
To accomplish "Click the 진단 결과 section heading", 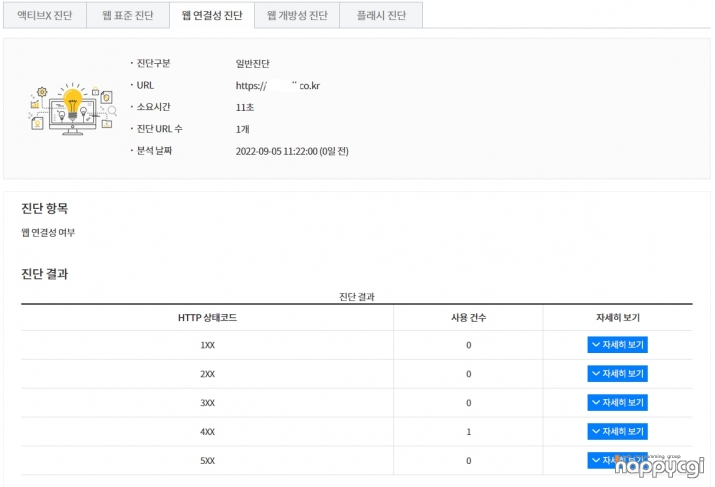I will pyautogui.click(x=45, y=274).
